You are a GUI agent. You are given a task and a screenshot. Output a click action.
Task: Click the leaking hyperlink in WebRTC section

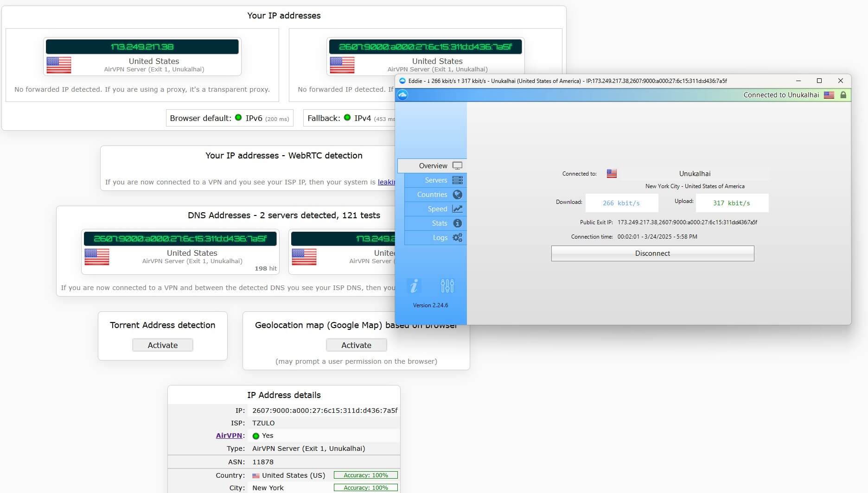click(x=386, y=182)
